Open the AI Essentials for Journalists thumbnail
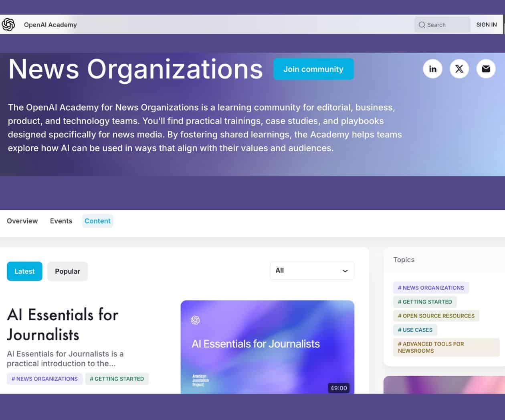Screen dimensions: 505x420 click(x=267, y=345)
